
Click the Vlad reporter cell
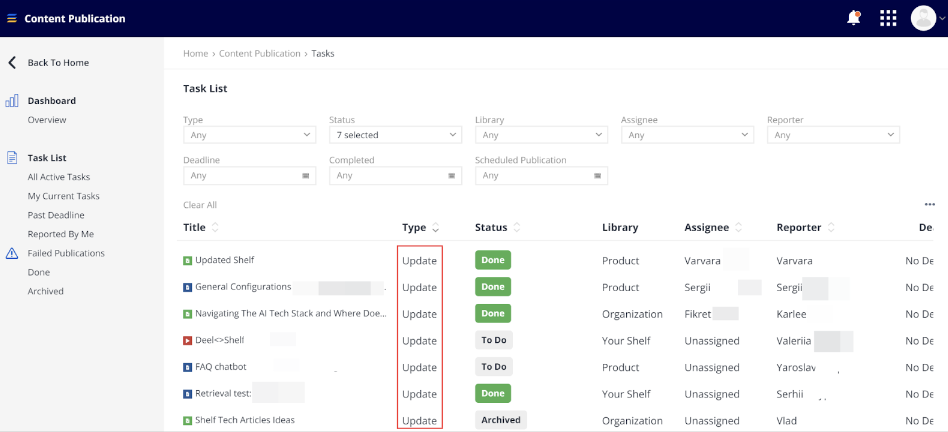click(787, 421)
